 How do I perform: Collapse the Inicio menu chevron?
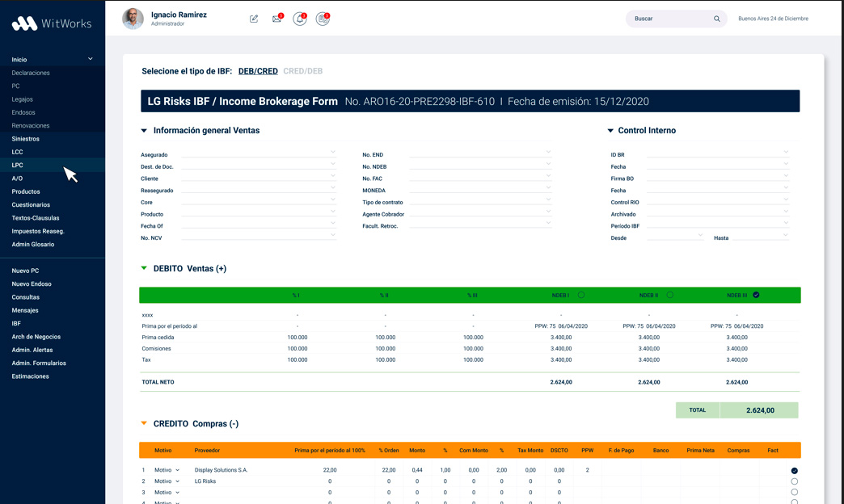coord(91,59)
